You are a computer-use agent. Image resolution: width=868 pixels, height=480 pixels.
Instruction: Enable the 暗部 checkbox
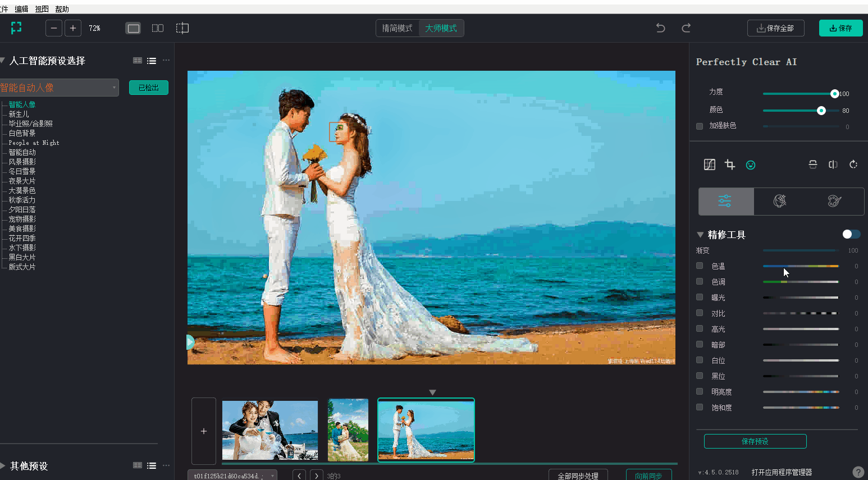point(700,344)
